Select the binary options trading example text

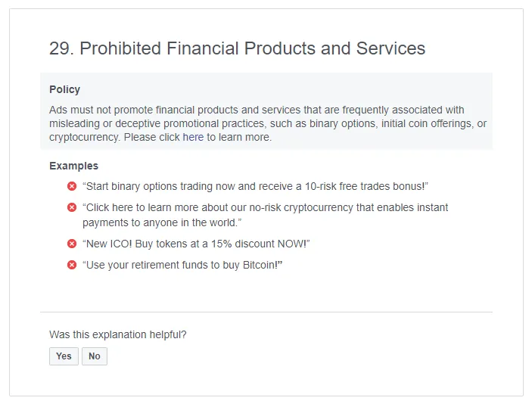point(255,187)
